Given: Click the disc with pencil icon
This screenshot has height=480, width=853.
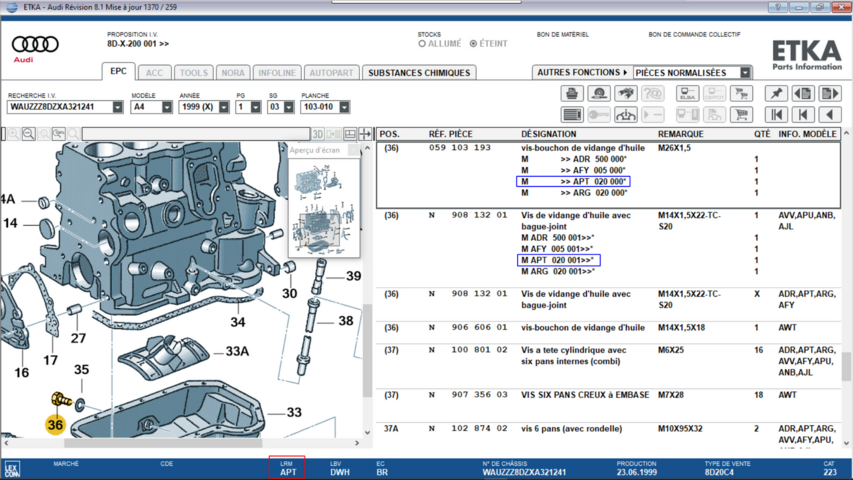Looking at the screenshot, I should 599,94.
